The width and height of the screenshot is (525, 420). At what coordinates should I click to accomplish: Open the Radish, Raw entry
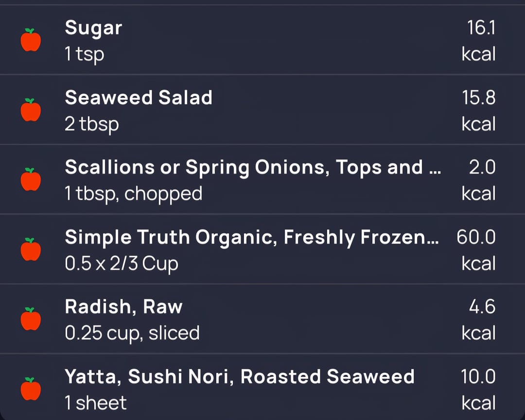coord(123,307)
